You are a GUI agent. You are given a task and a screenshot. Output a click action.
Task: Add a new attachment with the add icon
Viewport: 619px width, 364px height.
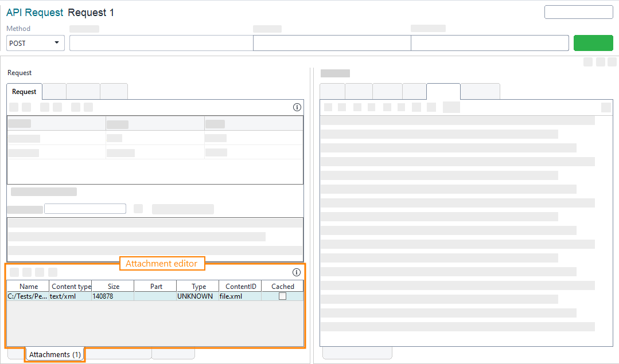14,272
